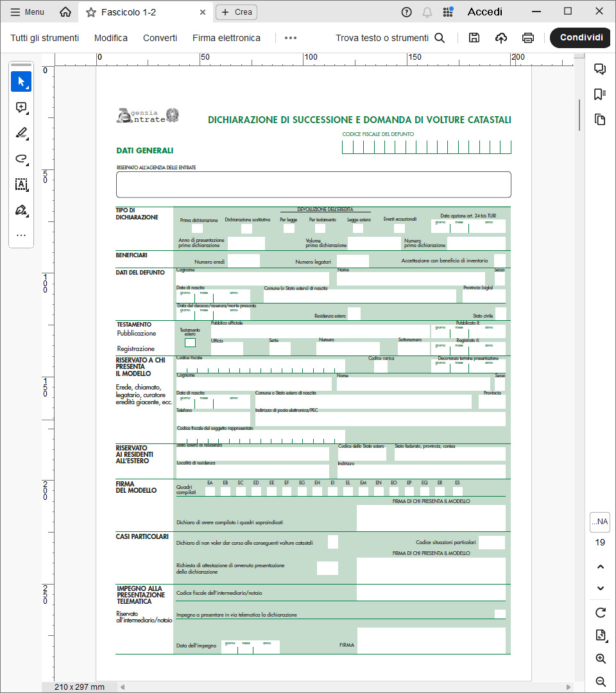Open the notifications bell
This screenshot has height=693, width=616.
click(x=427, y=12)
